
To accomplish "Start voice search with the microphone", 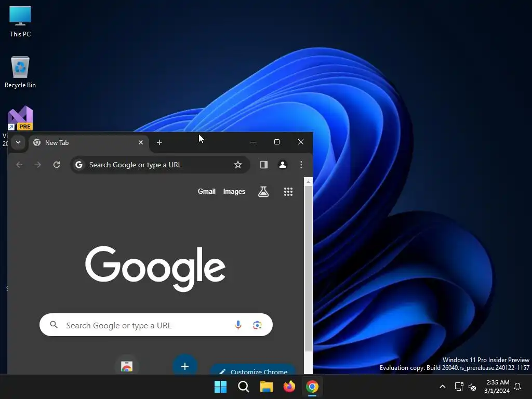I will (238, 325).
